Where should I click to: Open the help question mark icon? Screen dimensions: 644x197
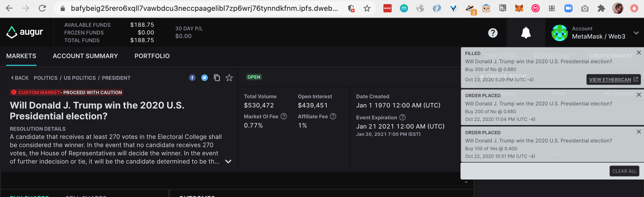(493, 33)
